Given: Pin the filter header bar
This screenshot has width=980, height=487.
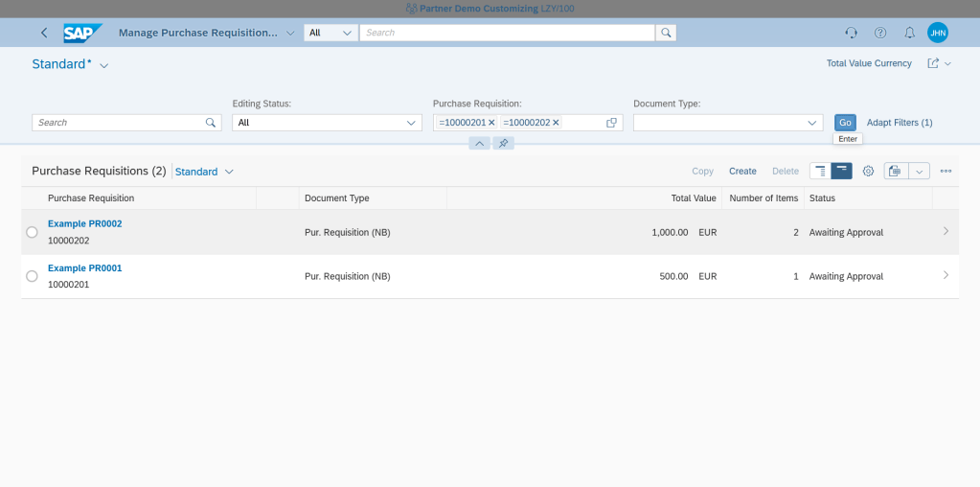Looking at the screenshot, I should [504, 143].
